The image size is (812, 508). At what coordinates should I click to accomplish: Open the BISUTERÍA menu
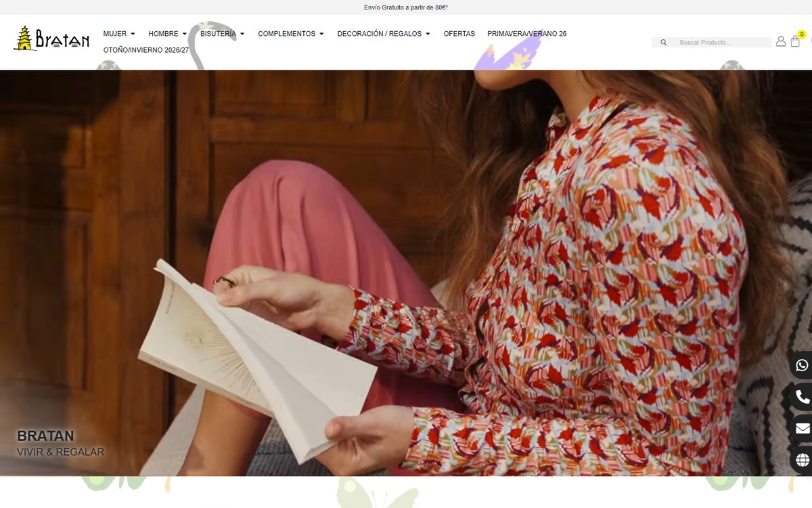click(219, 34)
